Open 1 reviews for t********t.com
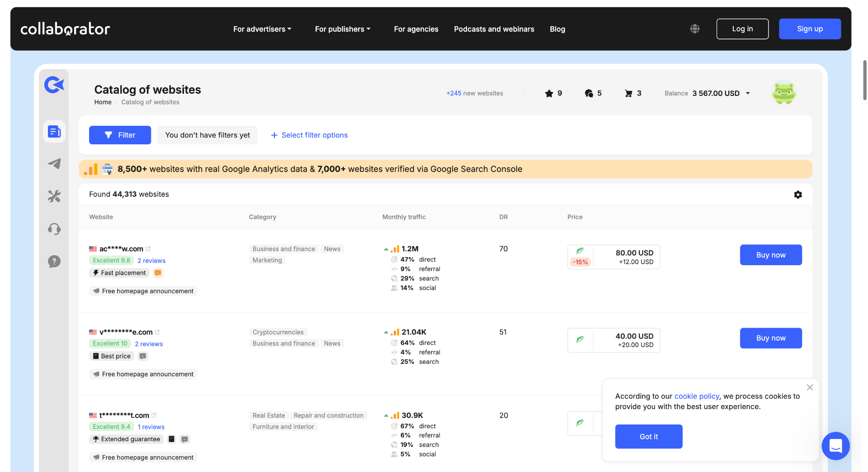 [x=151, y=427]
